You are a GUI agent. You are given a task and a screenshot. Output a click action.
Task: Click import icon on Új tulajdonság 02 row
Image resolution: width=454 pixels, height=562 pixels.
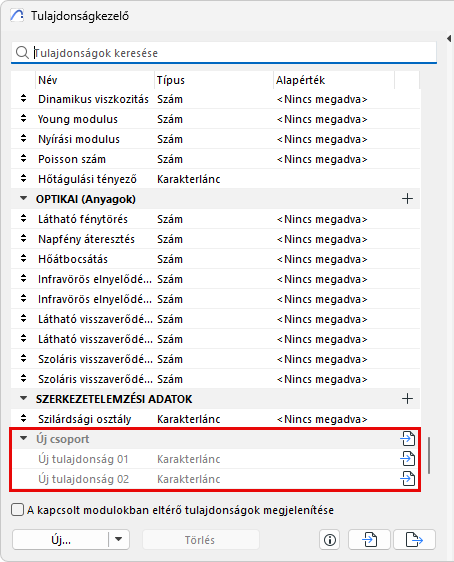click(x=407, y=479)
